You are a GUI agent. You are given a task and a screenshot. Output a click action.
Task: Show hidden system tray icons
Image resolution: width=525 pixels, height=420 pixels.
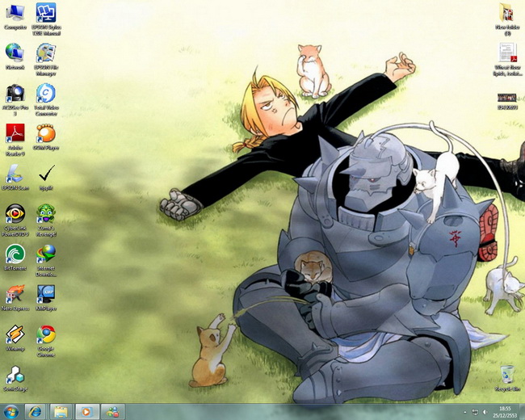464,412
